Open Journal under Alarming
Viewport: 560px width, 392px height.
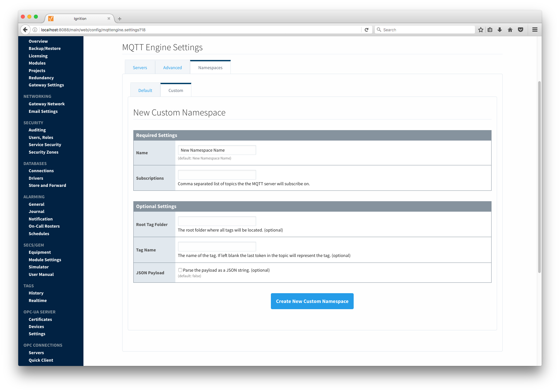pyautogui.click(x=37, y=212)
